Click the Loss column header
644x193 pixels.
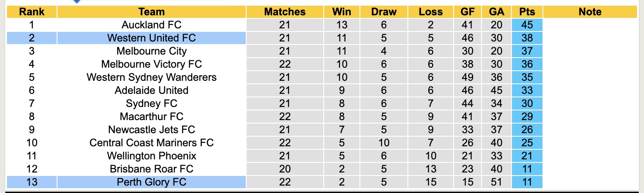[x=430, y=12]
